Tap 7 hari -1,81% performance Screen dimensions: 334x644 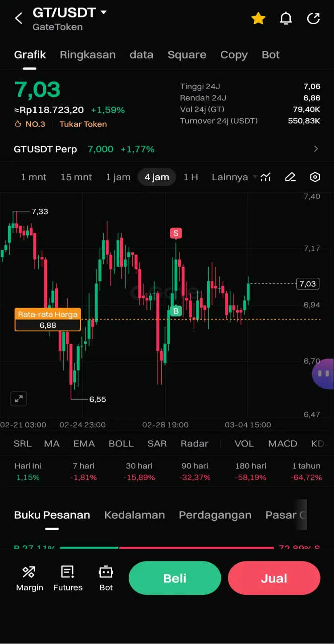tap(84, 471)
